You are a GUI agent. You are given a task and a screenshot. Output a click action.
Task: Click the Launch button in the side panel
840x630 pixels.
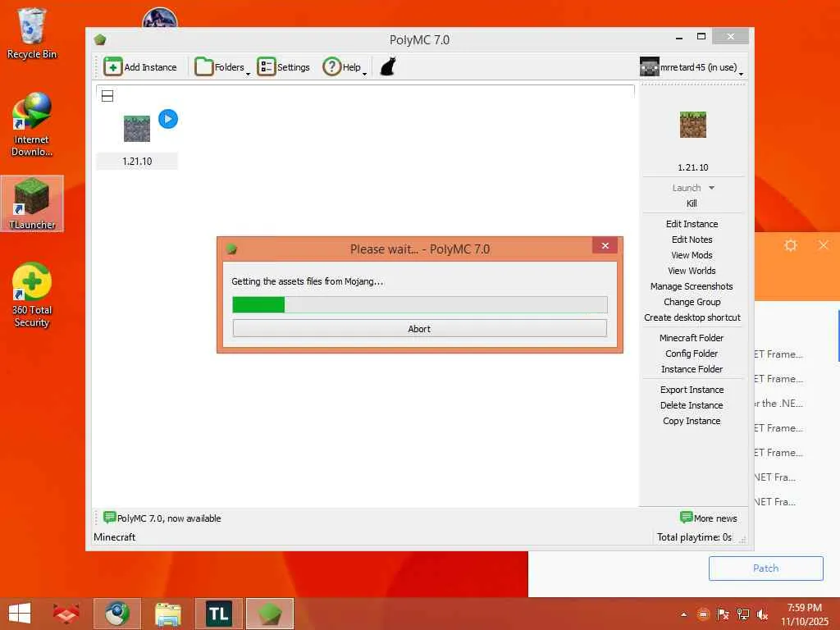[x=687, y=188]
